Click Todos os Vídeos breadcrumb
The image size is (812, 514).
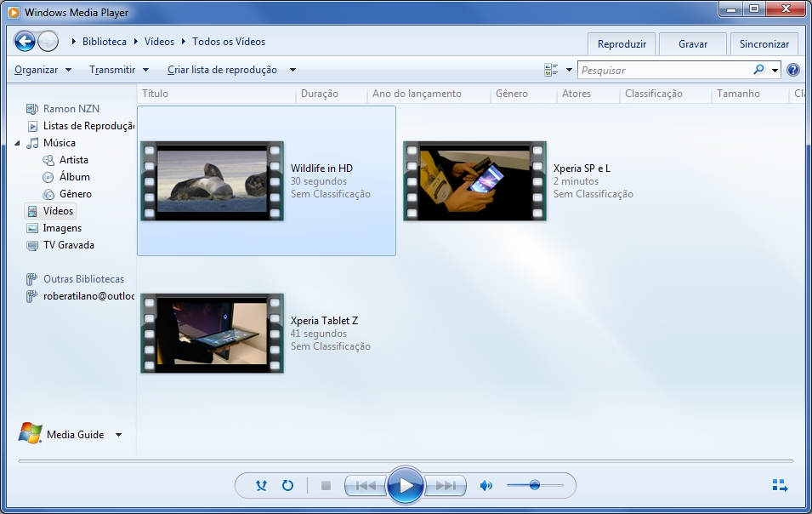(x=229, y=42)
